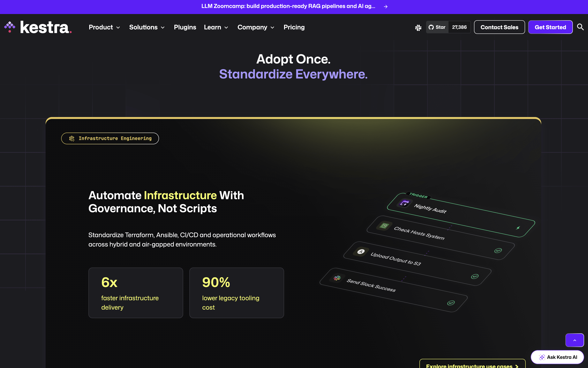Click the yellow word Infrastructure in the heading
Image resolution: width=588 pixels, height=368 pixels.
pos(180,195)
